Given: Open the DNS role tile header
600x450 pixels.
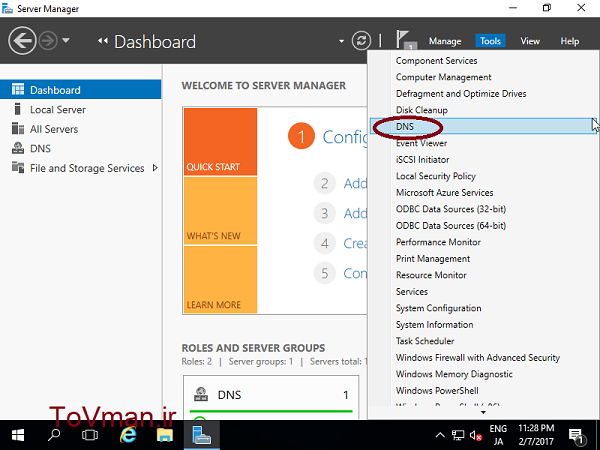Looking at the screenshot, I should pos(271,395).
